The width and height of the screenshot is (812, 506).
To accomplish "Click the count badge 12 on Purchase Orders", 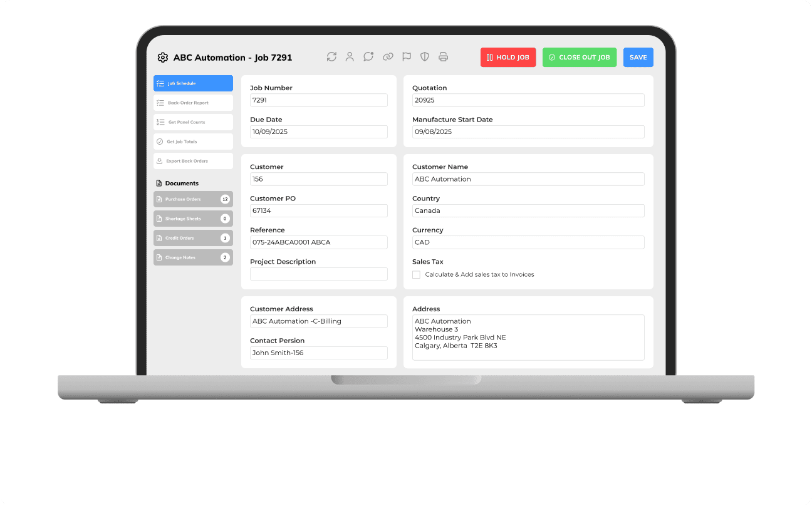I will click(x=225, y=199).
